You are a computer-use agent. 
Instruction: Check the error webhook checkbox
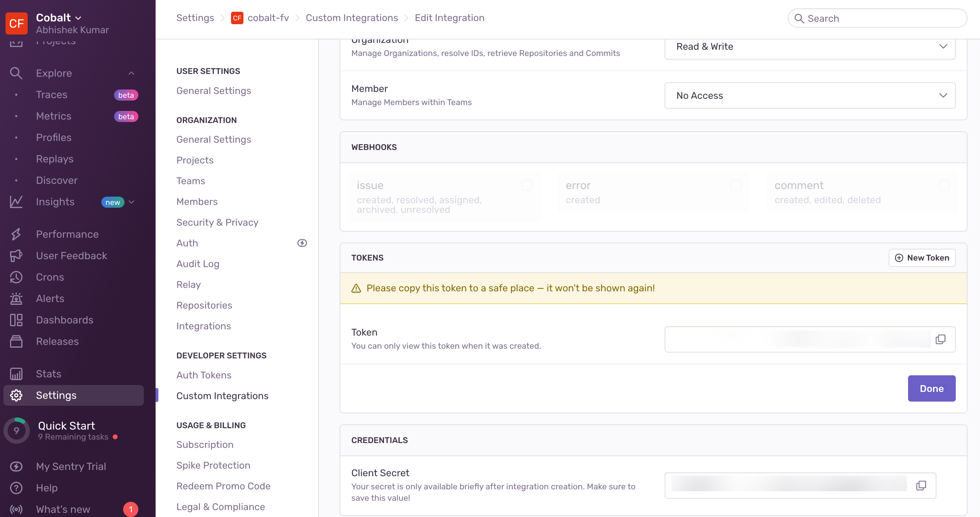[x=736, y=185]
